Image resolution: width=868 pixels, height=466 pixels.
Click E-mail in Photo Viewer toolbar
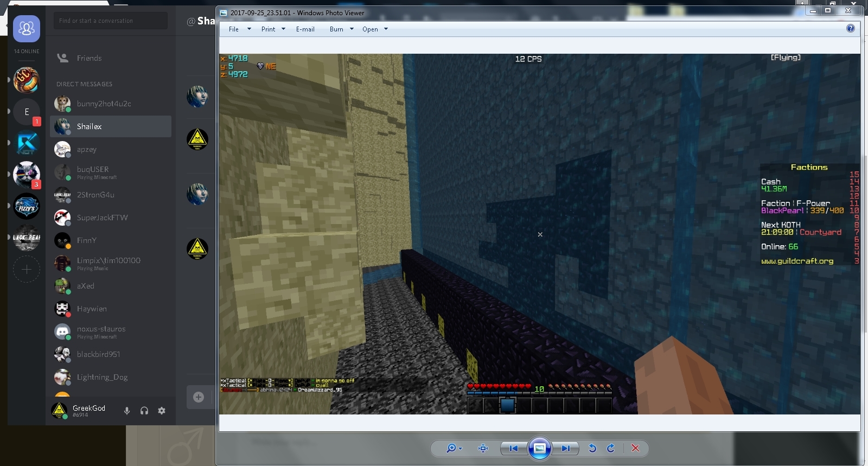[305, 29]
